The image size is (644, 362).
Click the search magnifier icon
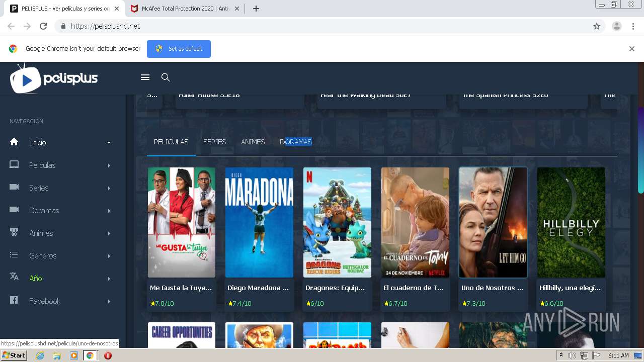[x=166, y=77]
